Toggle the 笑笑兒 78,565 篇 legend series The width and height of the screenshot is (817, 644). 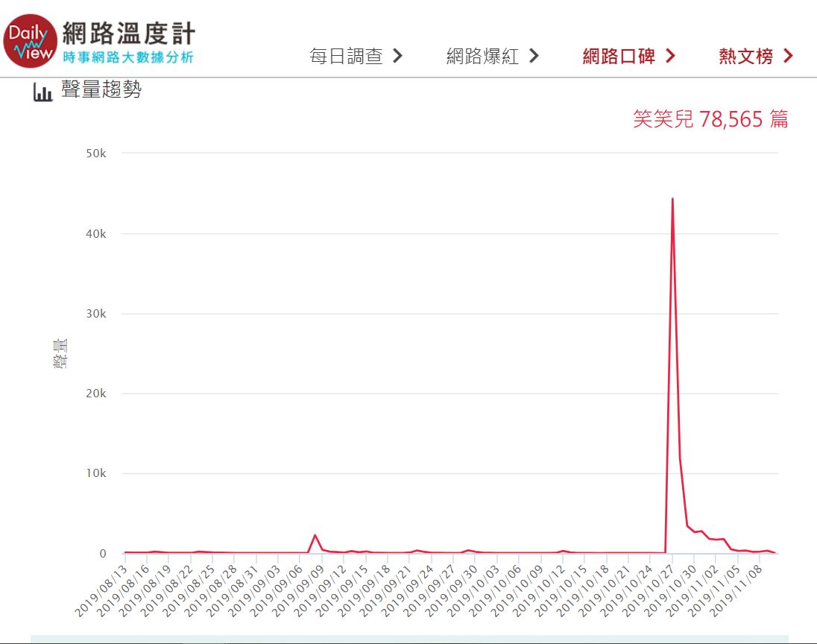tap(710, 119)
